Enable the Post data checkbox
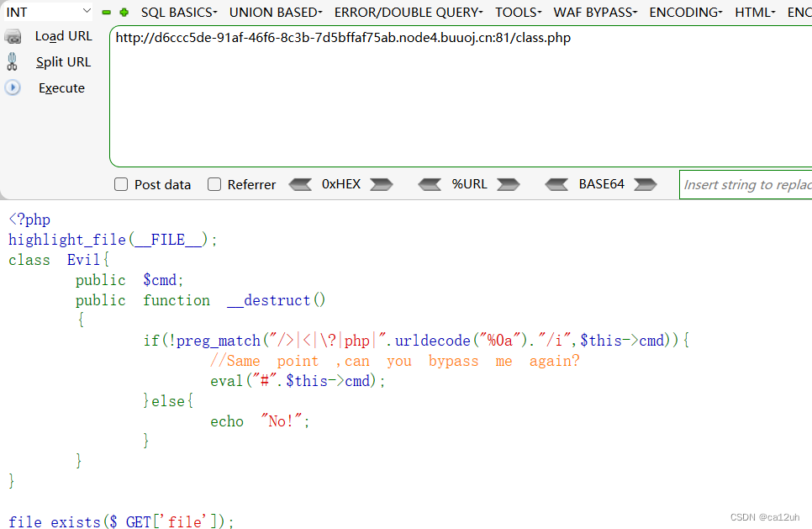 point(121,184)
